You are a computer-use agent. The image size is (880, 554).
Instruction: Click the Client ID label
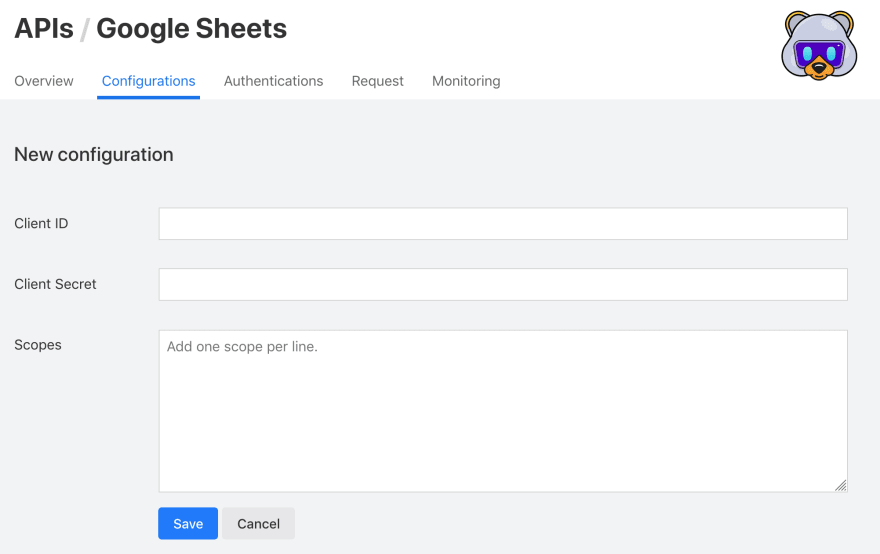click(41, 223)
